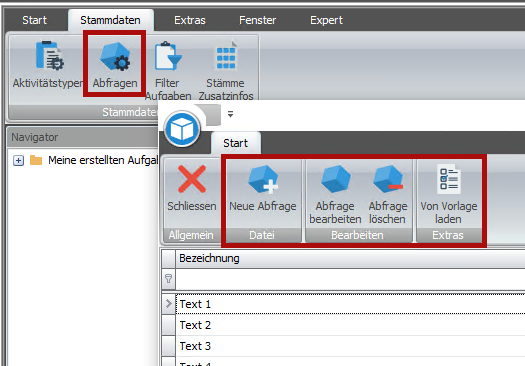Screen dimensions: 525x366
Task: Open Filter Aufgaben ribbon icon
Action: (168, 56)
